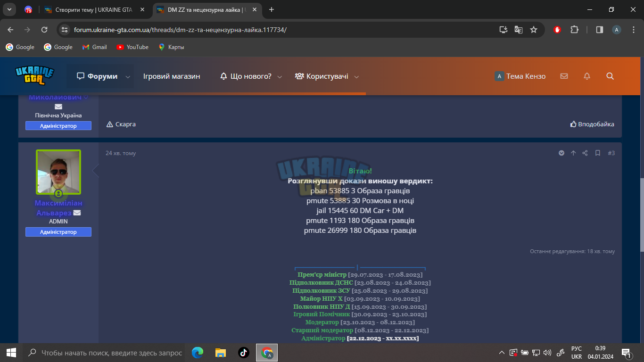Screen dimensions: 644x362
Task: Open the Gmail bookmark
Action: click(x=94, y=47)
